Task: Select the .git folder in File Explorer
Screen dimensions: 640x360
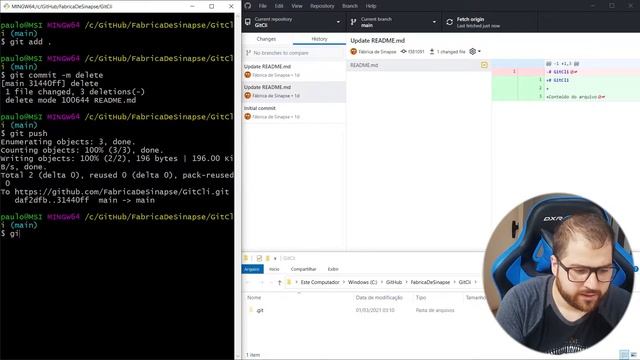Action: [256, 310]
